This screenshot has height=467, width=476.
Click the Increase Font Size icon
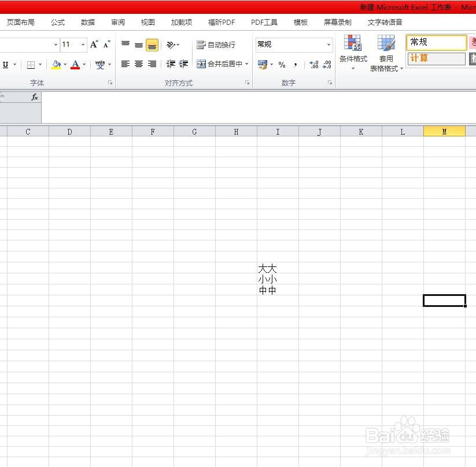tap(94, 45)
